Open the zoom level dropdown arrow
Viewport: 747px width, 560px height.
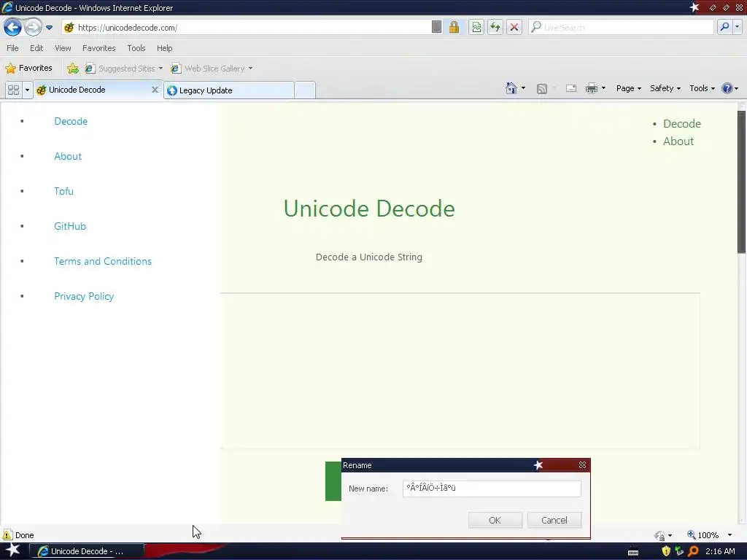729,535
